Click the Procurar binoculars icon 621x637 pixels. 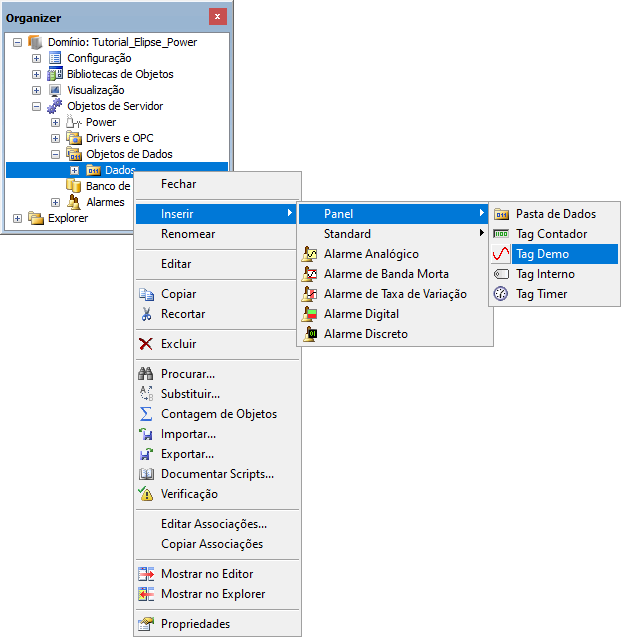click(146, 374)
